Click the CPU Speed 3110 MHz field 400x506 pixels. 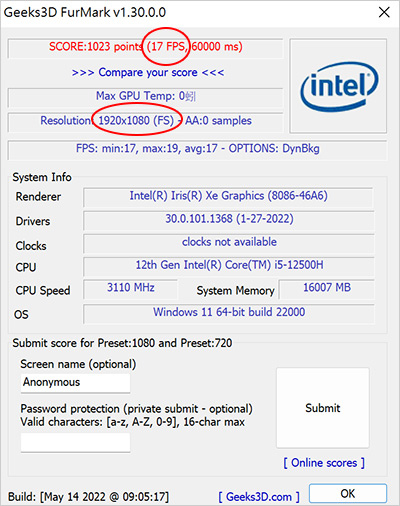pyautogui.click(x=130, y=289)
